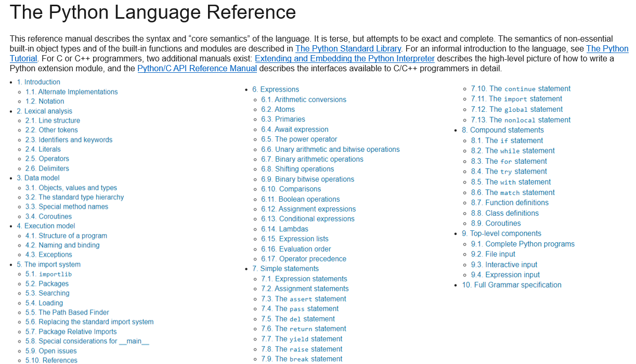The image size is (636, 364).
Task: Open 6.4. Await expression
Action: pos(294,129)
